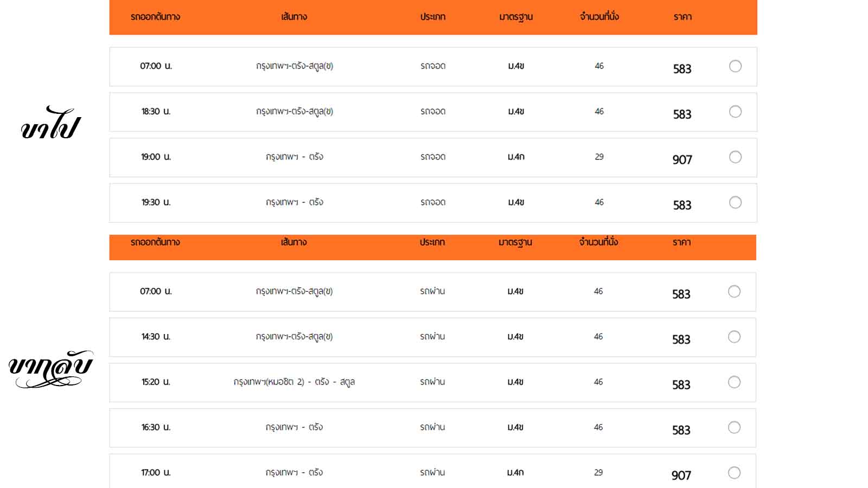Viewport: 868px width, 488px height.
Task: Click the มาตรฐาน header in the outbound table
Action: pyautogui.click(x=516, y=17)
